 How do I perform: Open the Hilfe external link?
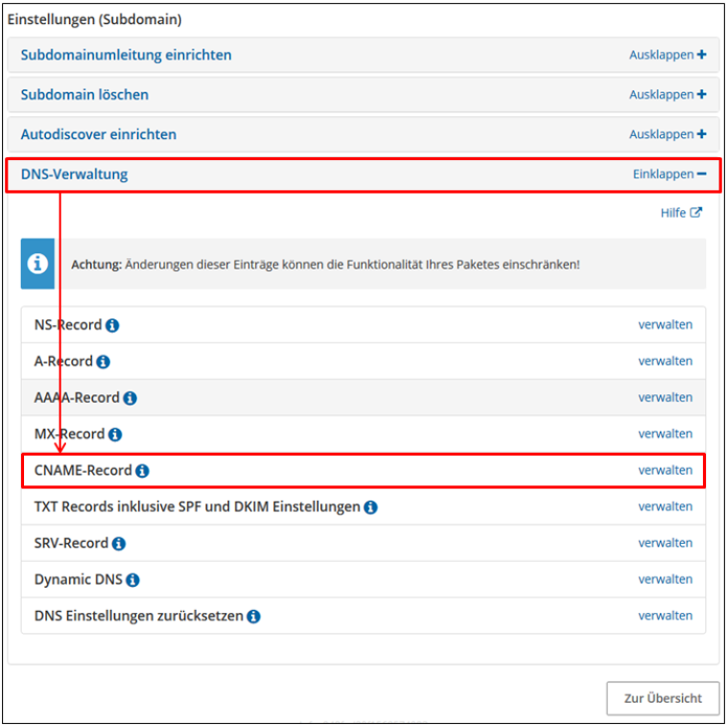point(681,213)
